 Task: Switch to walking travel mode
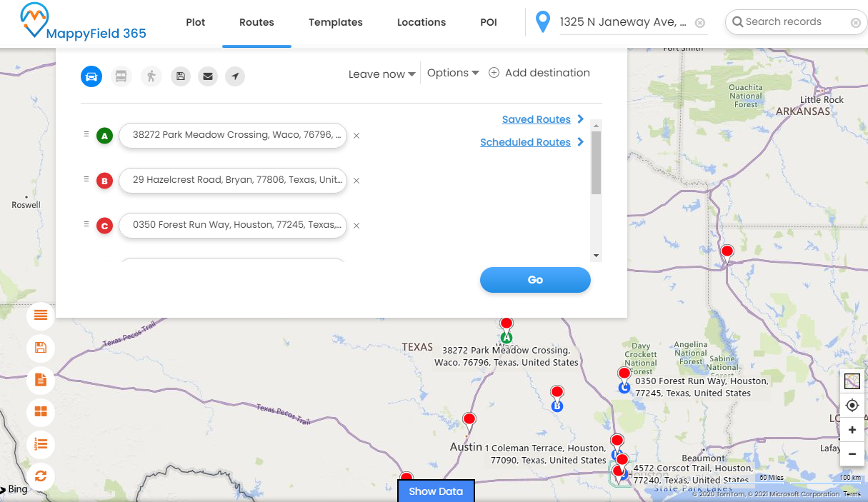[151, 76]
